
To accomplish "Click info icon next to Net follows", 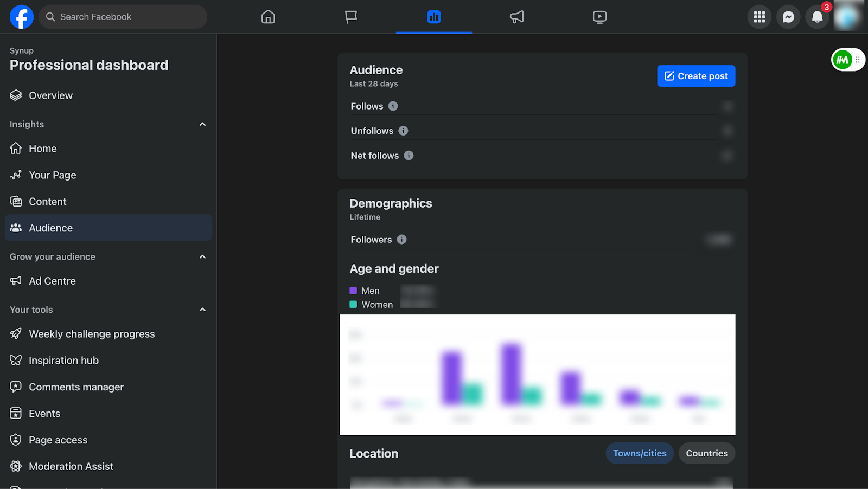I will point(409,156).
